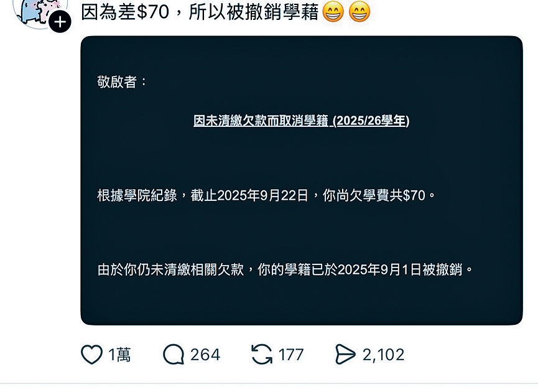The height and width of the screenshot is (392, 538).
Task: Follow user via plus badge on avatar
Action: [60, 22]
